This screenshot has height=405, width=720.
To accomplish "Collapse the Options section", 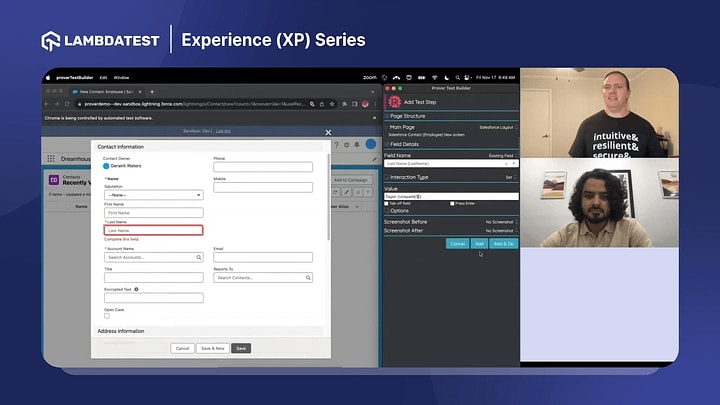I will 387,211.
